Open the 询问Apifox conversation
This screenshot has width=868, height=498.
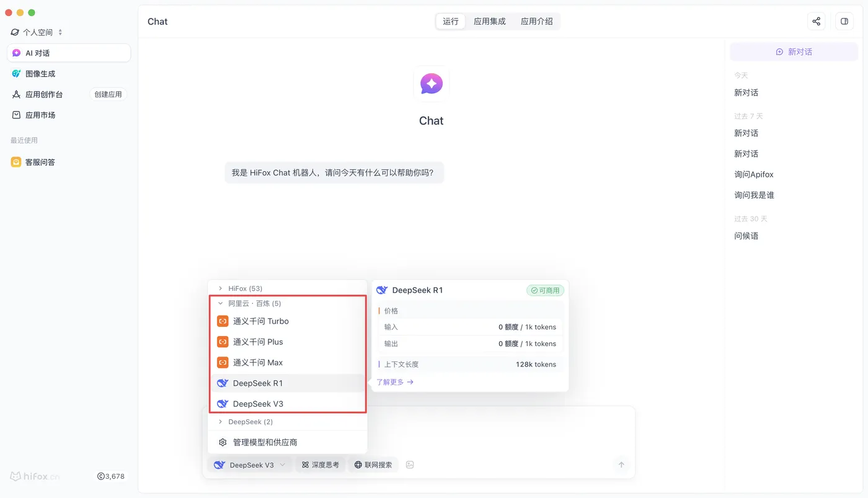(754, 174)
